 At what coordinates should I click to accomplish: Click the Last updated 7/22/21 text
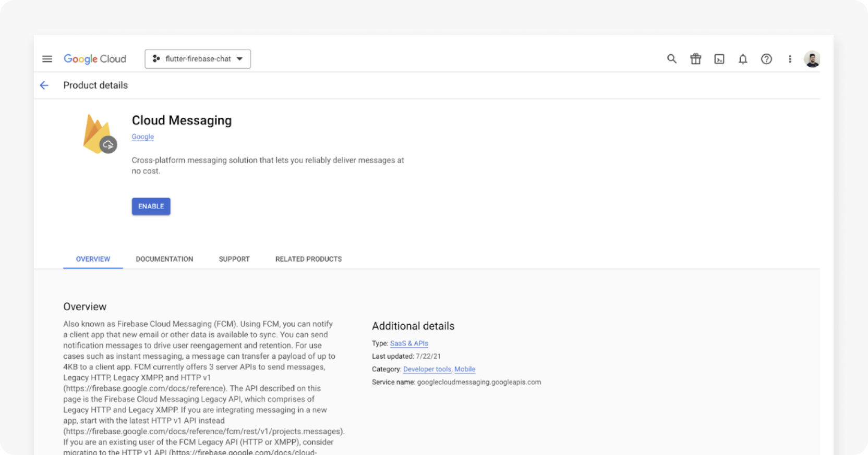point(406,356)
